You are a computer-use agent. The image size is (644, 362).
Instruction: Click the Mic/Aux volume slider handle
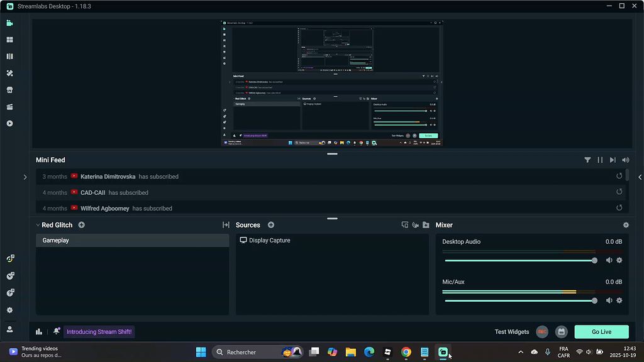pyautogui.click(x=594, y=300)
